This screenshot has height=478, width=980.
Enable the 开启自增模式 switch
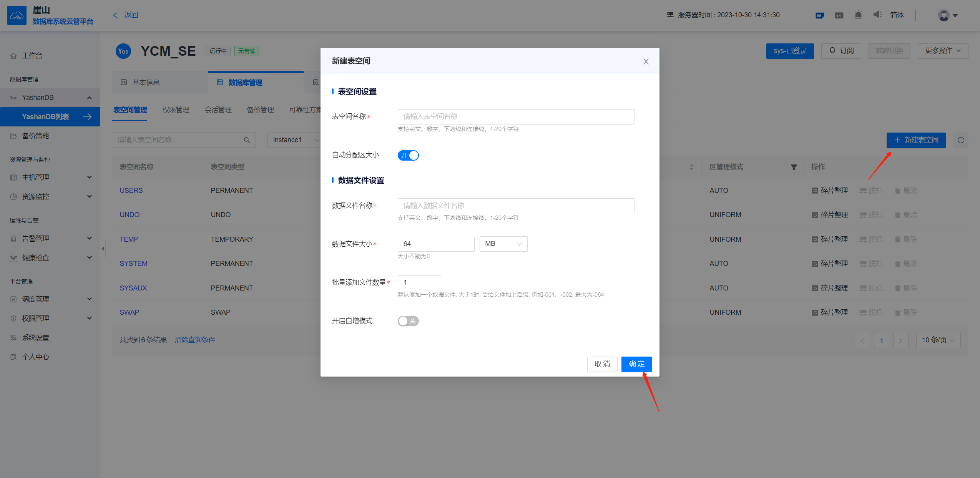408,321
